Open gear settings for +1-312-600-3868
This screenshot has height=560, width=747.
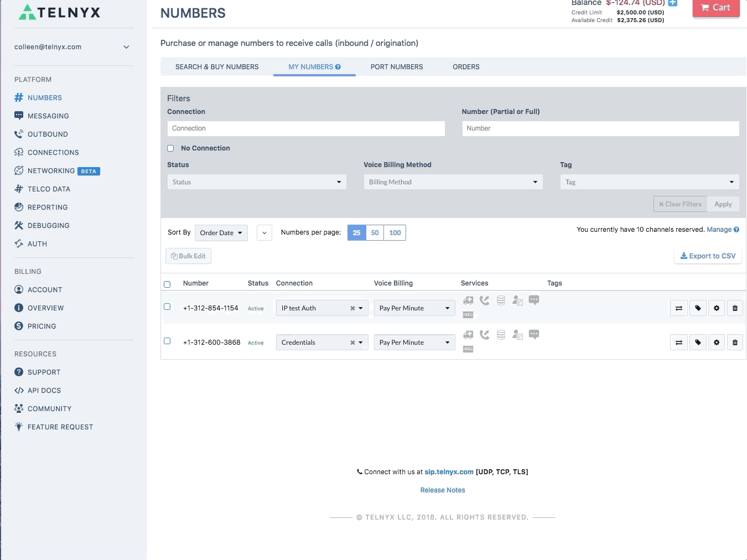[717, 343]
